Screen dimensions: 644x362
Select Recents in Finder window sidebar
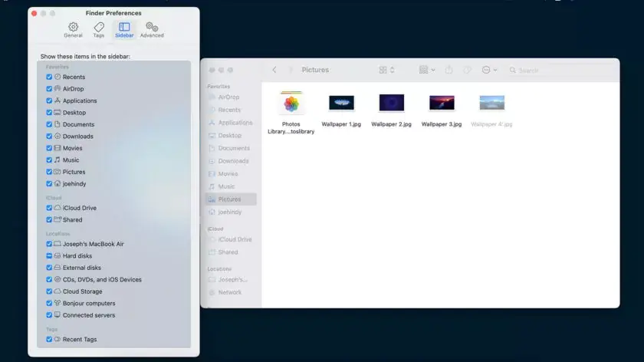[231, 110]
